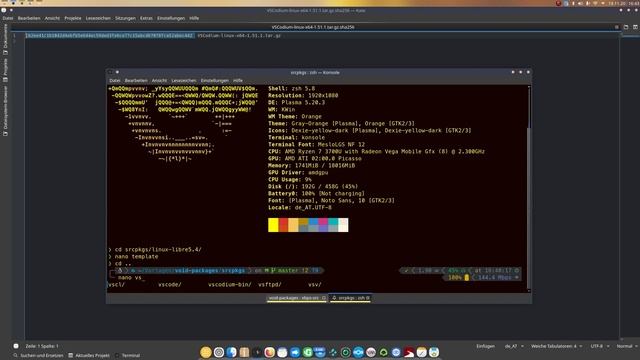Viewport: 640px width, 360px height.
Task: Open the Einstellungen menu in Konsole
Action: point(215,81)
